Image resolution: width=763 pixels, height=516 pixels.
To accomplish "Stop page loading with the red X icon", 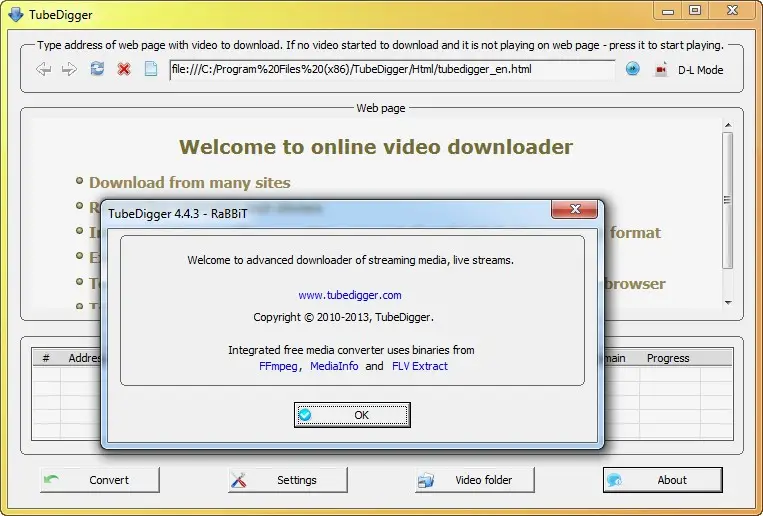I will [x=124, y=69].
